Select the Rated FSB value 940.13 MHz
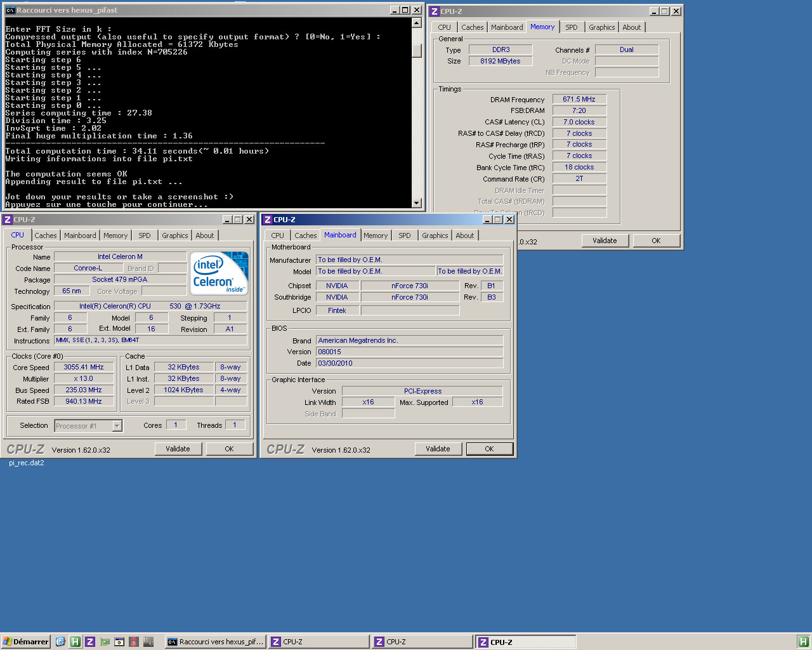The height and width of the screenshot is (650, 812). pyautogui.click(x=84, y=401)
